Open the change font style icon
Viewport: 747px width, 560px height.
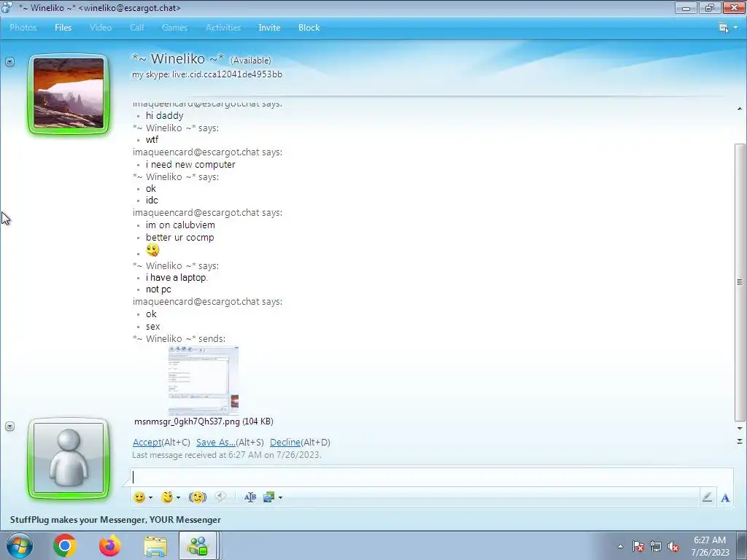coord(250,497)
